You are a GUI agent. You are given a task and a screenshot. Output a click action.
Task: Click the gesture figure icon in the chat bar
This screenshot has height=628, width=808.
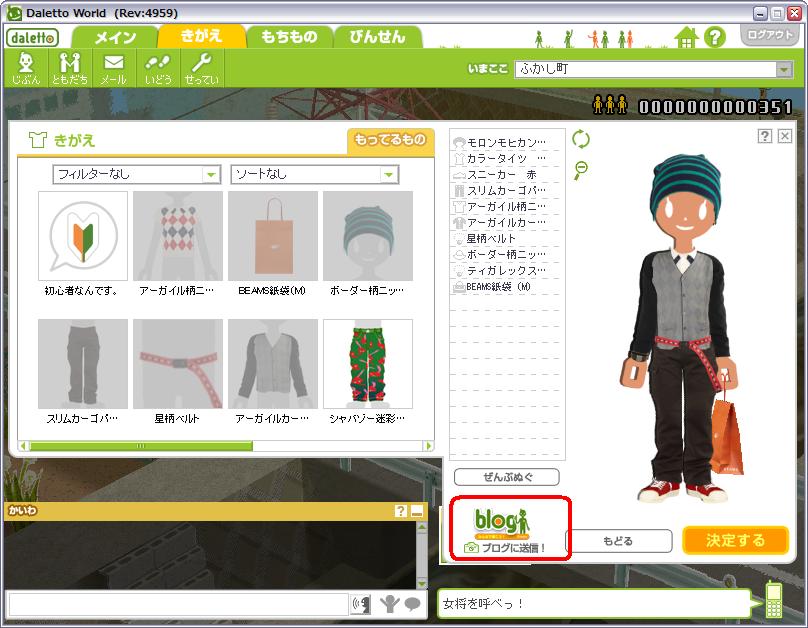click(x=390, y=604)
